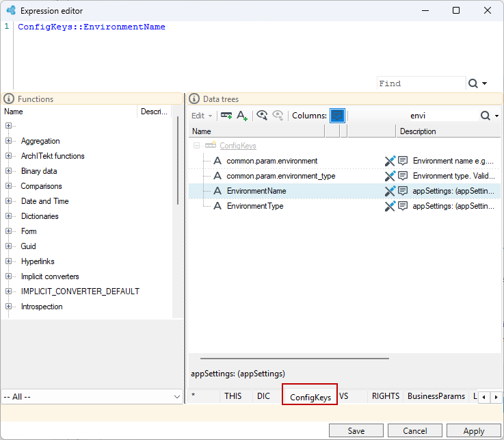Image resolution: width=504 pixels, height=440 pixels.
Task: Click the Save button
Action: click(356, 431)
